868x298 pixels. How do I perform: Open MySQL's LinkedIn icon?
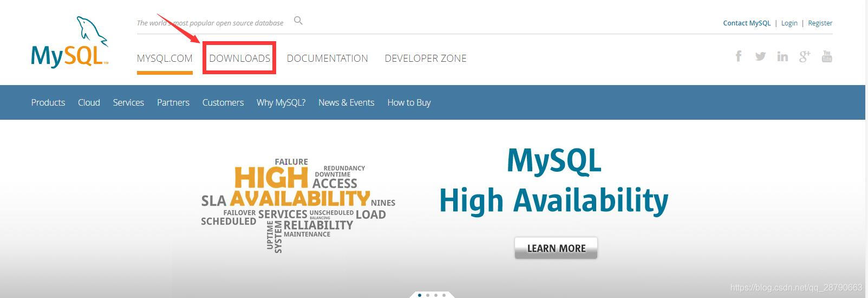click(x=782, y=56)
